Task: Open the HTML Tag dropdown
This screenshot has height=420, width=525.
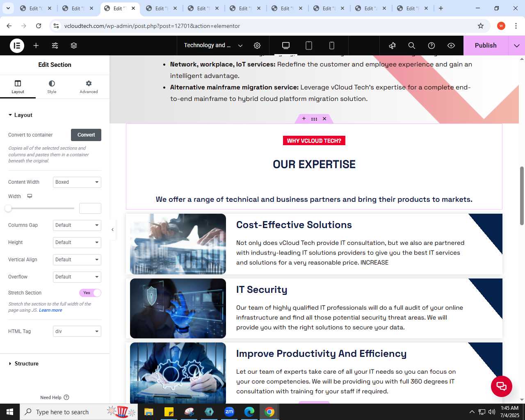Action: [77, 331]
